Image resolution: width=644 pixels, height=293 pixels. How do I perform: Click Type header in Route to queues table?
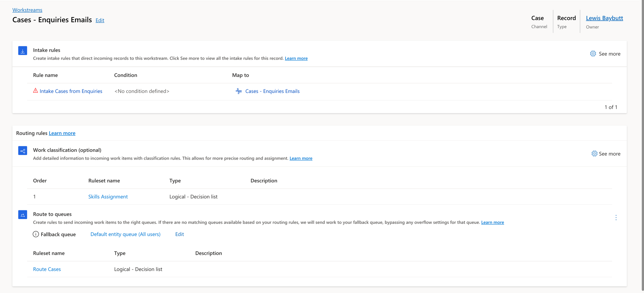(120, 253)
